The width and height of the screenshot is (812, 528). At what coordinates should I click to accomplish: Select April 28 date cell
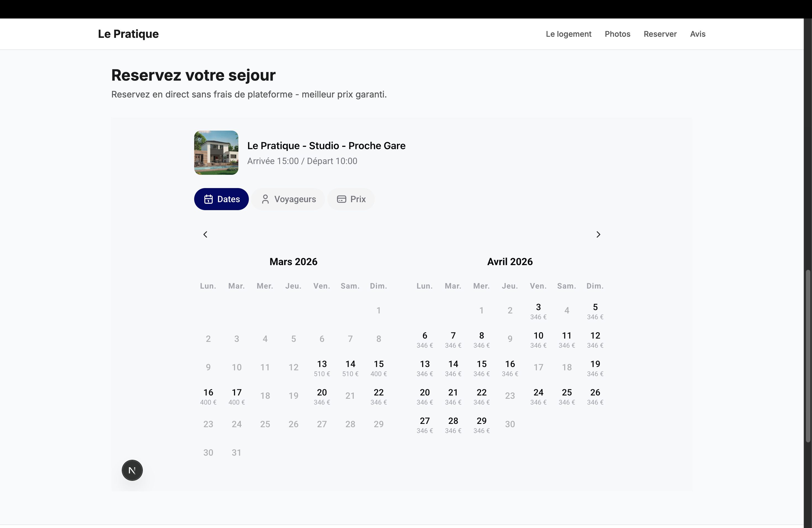pos(453,425)
